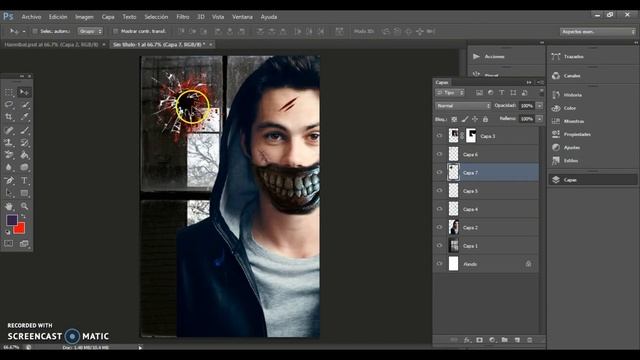Image resolution: width=640 pixels, height=360 pixels.
Task: Open the Normal blend mode dropdown
Action: (463, 106)
